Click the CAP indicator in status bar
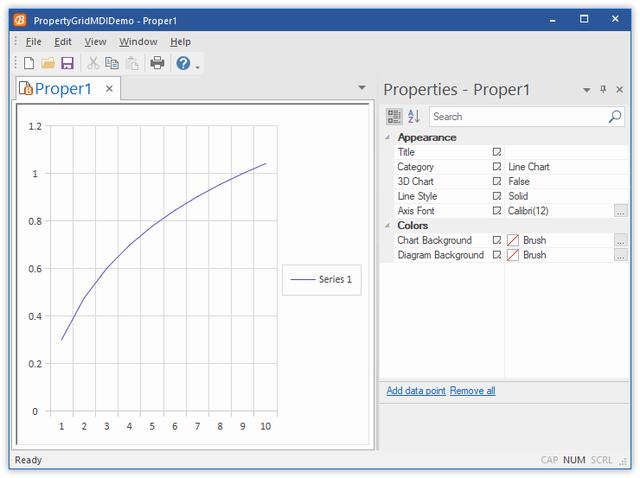The image size is (640, 478). 549,460
